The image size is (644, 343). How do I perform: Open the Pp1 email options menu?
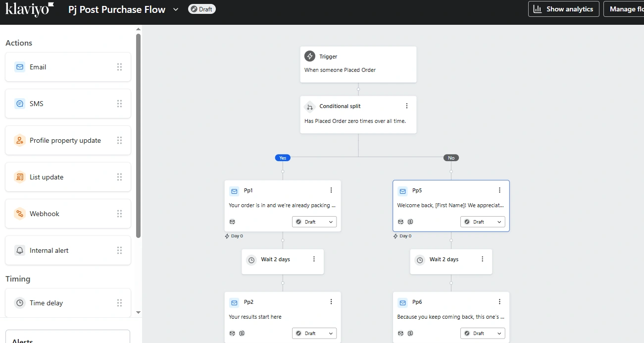coord(331,190)
